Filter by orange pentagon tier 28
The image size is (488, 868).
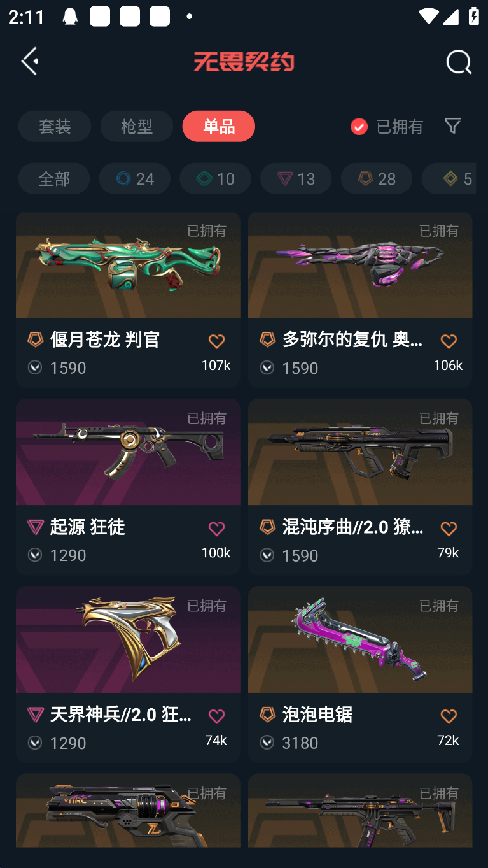click(377, 178)
